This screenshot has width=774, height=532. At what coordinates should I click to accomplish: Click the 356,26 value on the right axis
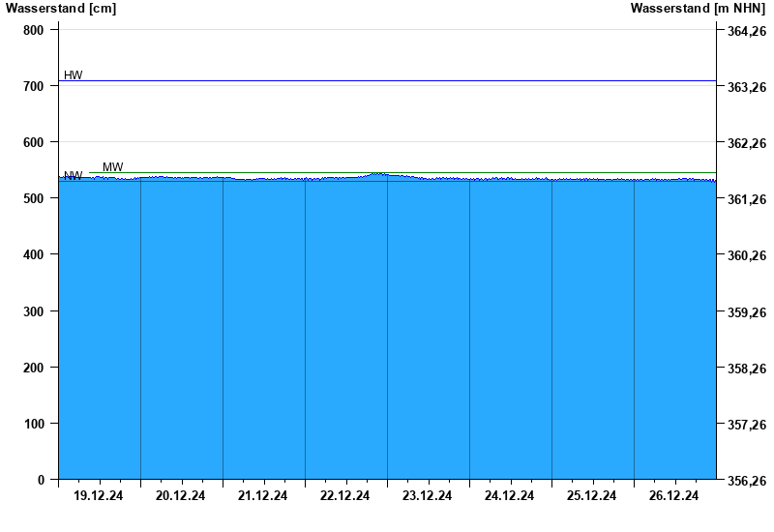pos(746,481)
